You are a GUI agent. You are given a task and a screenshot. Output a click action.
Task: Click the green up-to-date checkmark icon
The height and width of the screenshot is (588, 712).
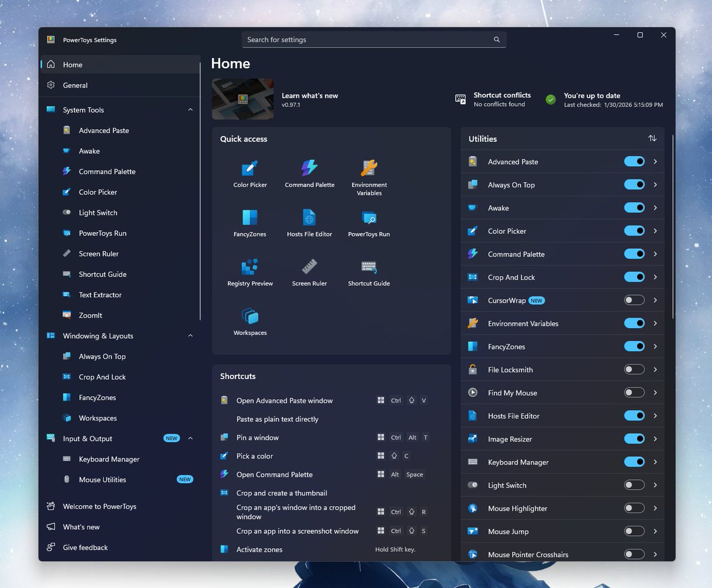(551, 99)
